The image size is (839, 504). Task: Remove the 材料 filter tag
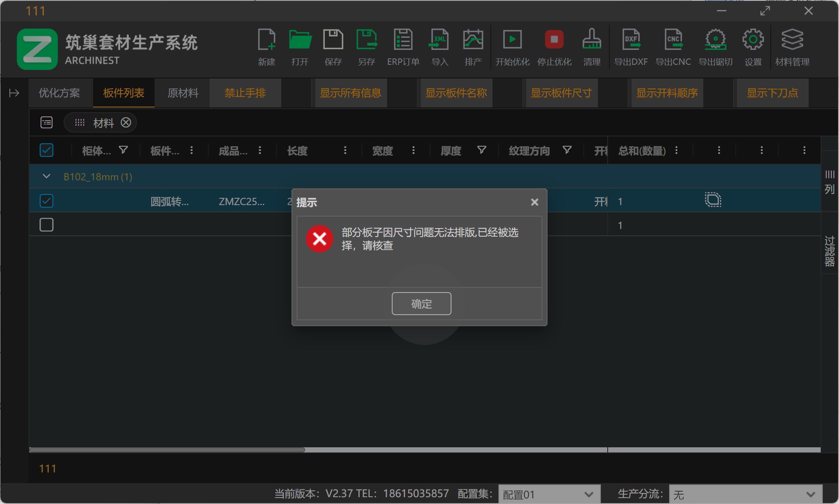[125, 123]
